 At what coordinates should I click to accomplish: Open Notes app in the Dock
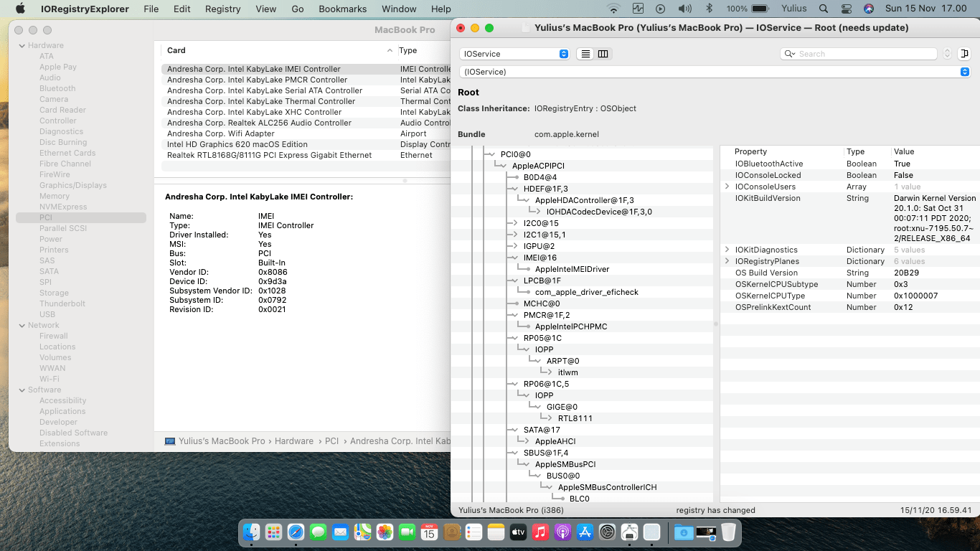pyautogui.click(x=496, y=532)
